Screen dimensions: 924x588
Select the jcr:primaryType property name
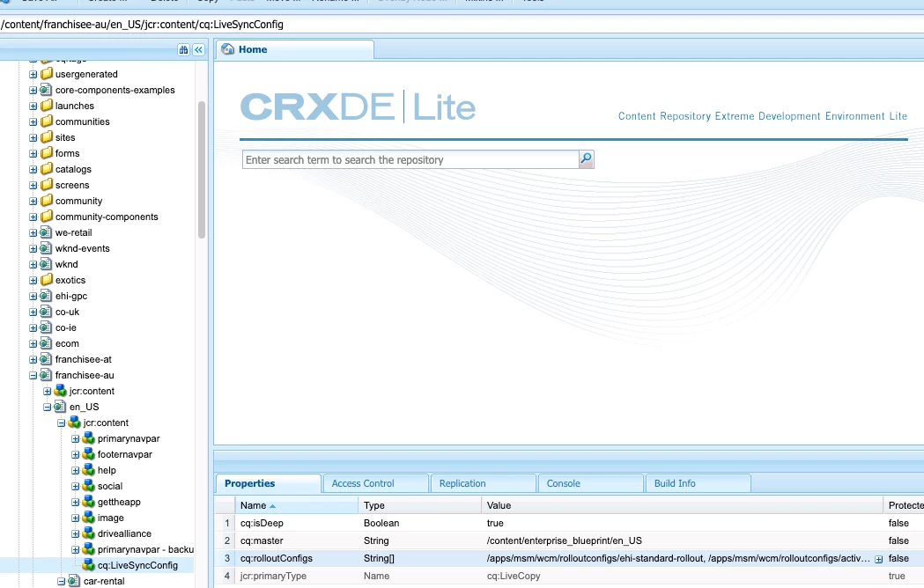point(273,577)
